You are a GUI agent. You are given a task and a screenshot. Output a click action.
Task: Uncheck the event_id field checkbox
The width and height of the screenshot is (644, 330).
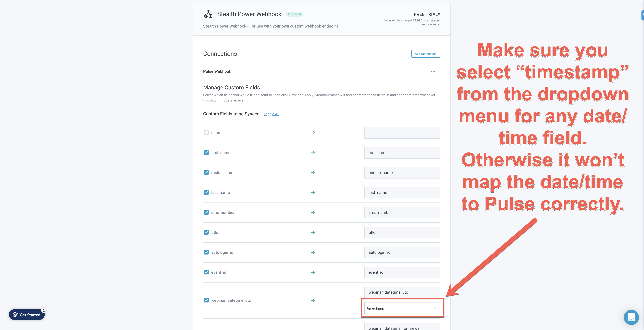(x=206, y=272)
